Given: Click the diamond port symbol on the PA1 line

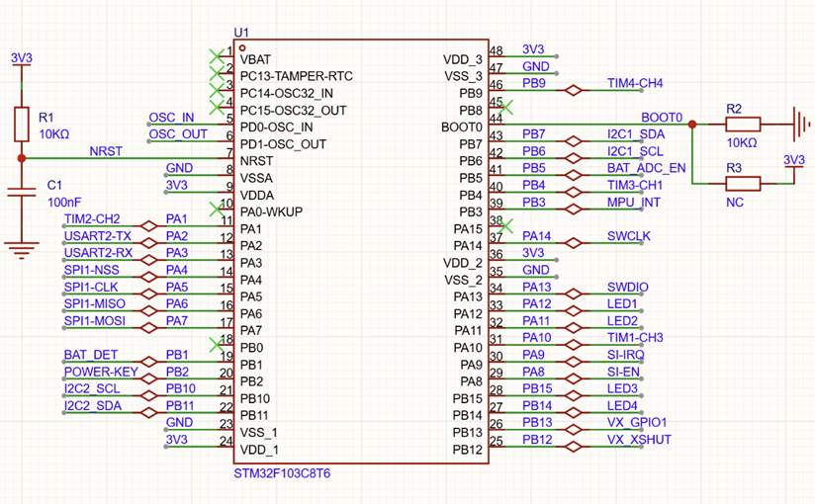Looking at the screenshot, I should pos(149,226).
